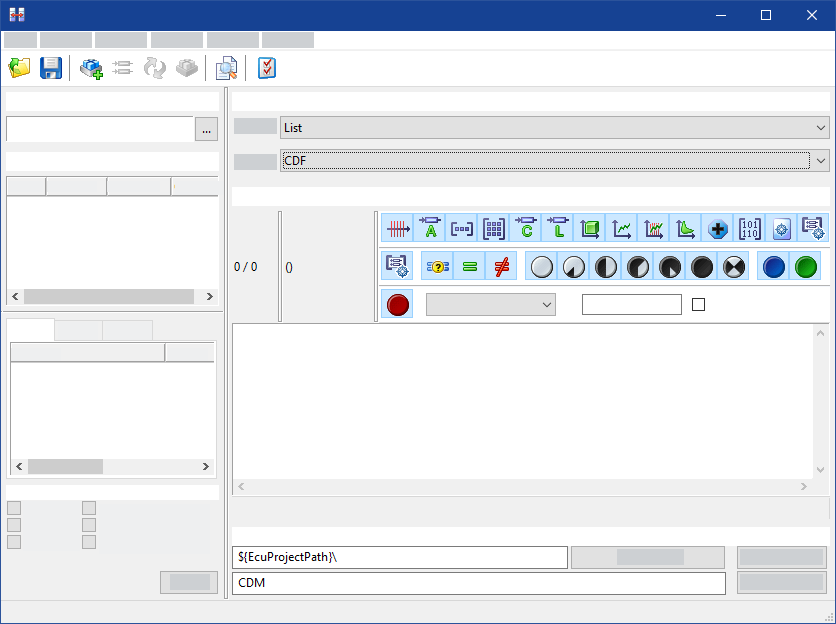The height and width of the screenshot is (624, 836).
Task: Click the grayed-out parameter lines toolbar icon
Action: click(123, 68)
